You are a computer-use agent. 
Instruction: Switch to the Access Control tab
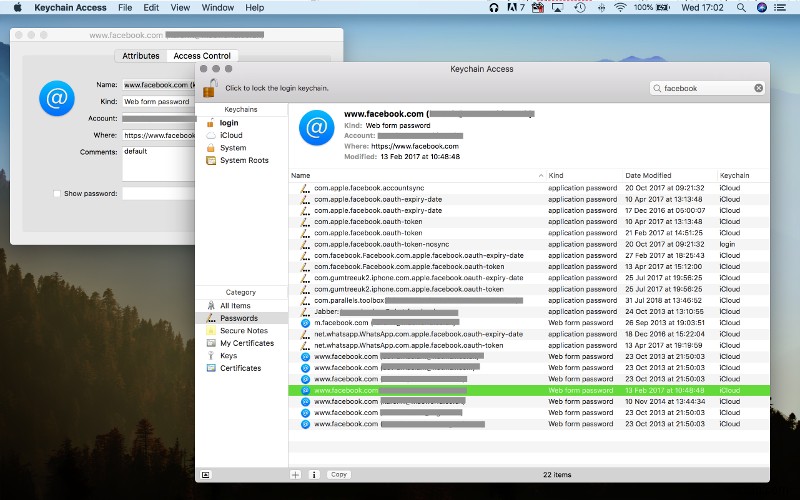coord(202,56)
